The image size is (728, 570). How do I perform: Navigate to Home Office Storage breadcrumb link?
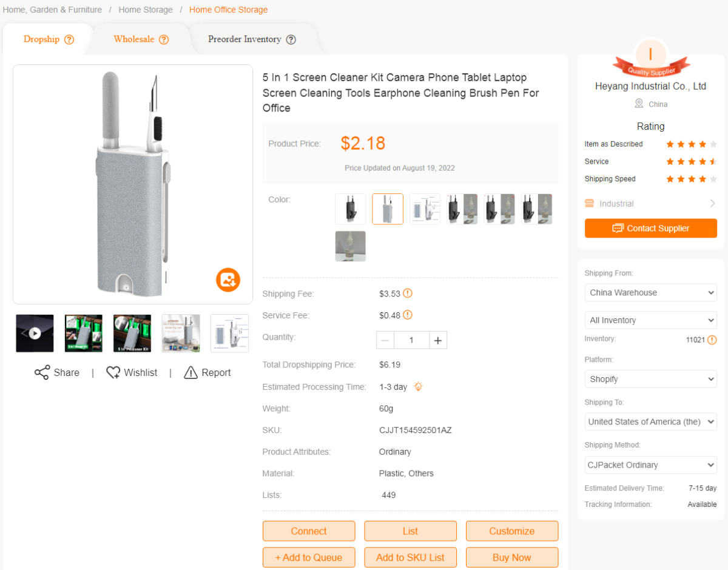pos(228,10)
